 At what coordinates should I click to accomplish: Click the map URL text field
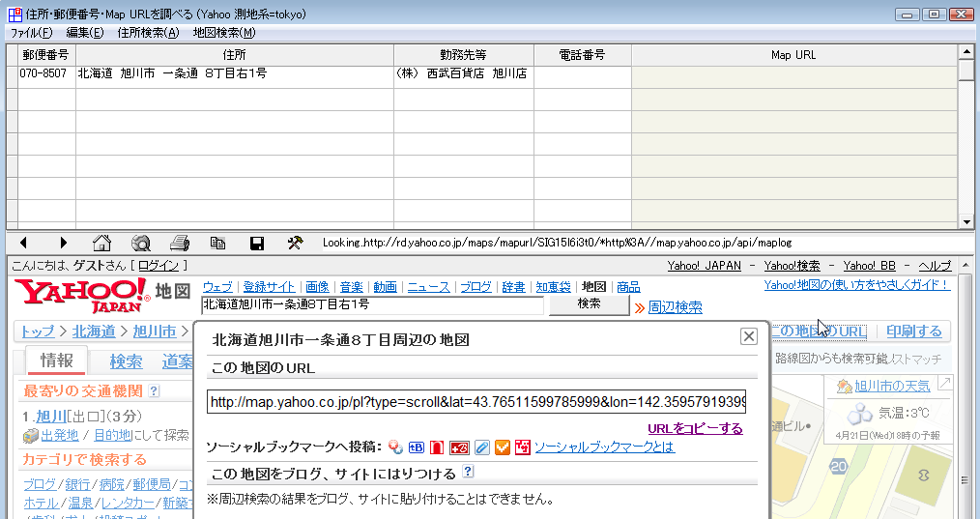coord(476,401)
